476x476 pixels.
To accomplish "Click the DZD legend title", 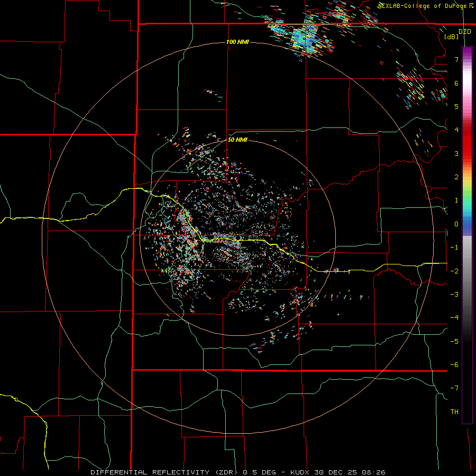I will (465, 32).
